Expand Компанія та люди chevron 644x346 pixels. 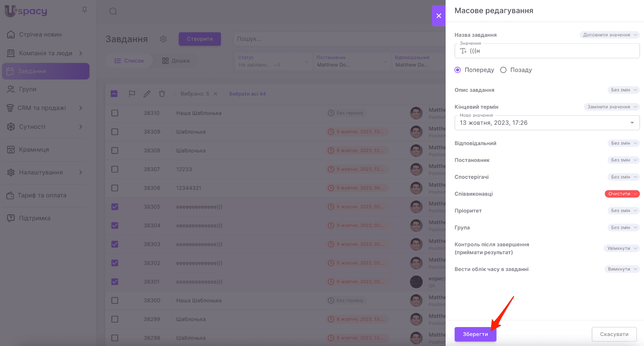tap(81, 53)
